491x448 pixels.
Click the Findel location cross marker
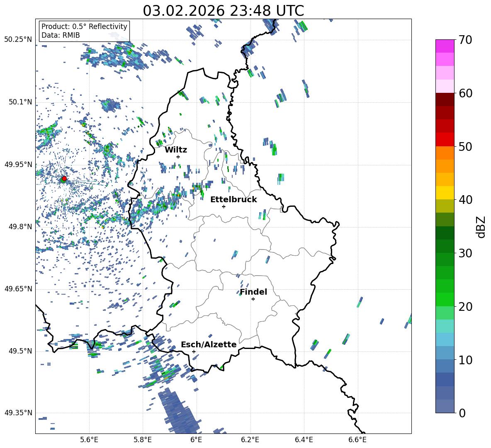point(253,299)
